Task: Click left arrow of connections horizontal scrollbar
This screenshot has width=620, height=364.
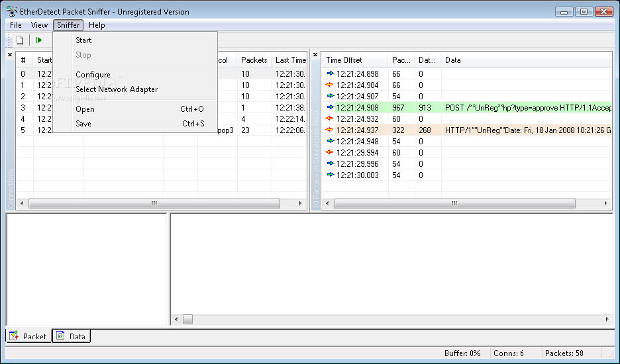Action: pyautogui.click(x=22, y=203)
